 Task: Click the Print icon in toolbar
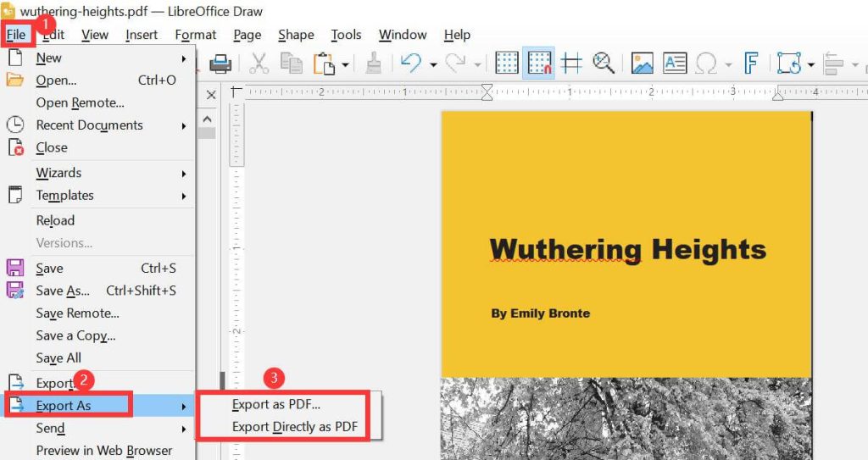pyautogui.click(x=220, y=64)
